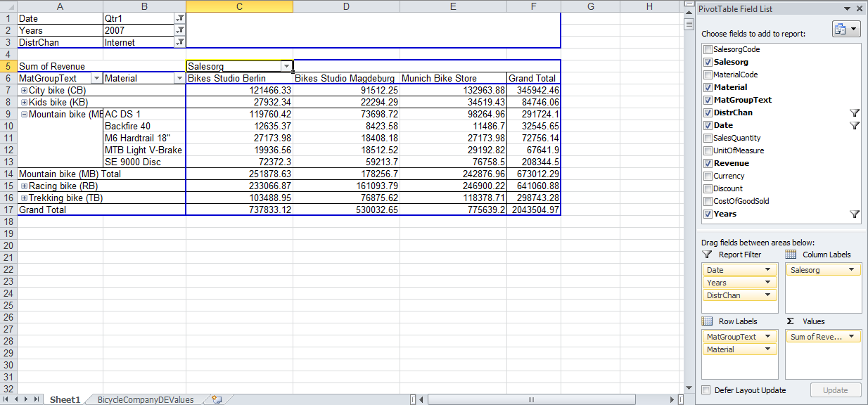Select the grand total value 2043504.97
Image resolution: width=868 pixels, height=405 pixels.
533,210
